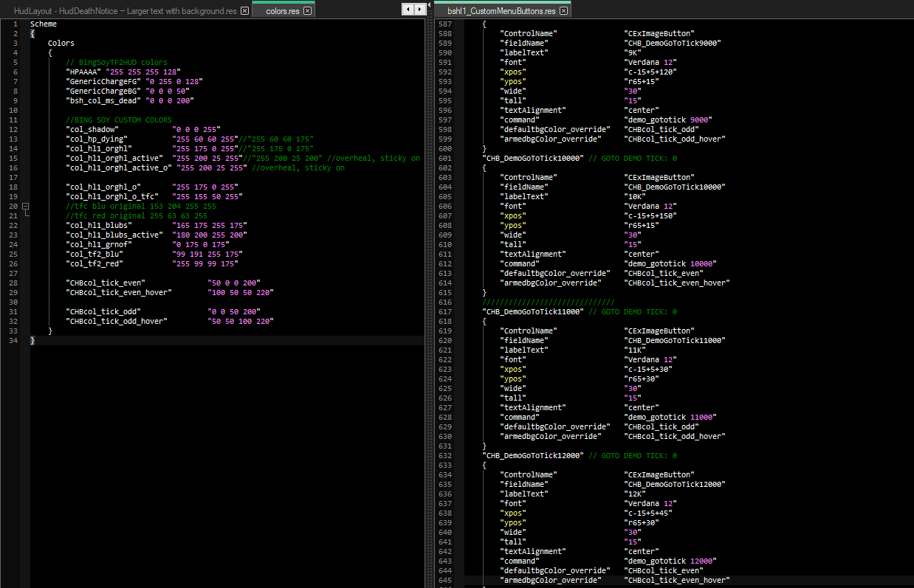Image resolution: width=914 pixels, height=588 pixels.
Task: Click the xpos value "c-15+5+30"
Action: (x=648, y=370)
